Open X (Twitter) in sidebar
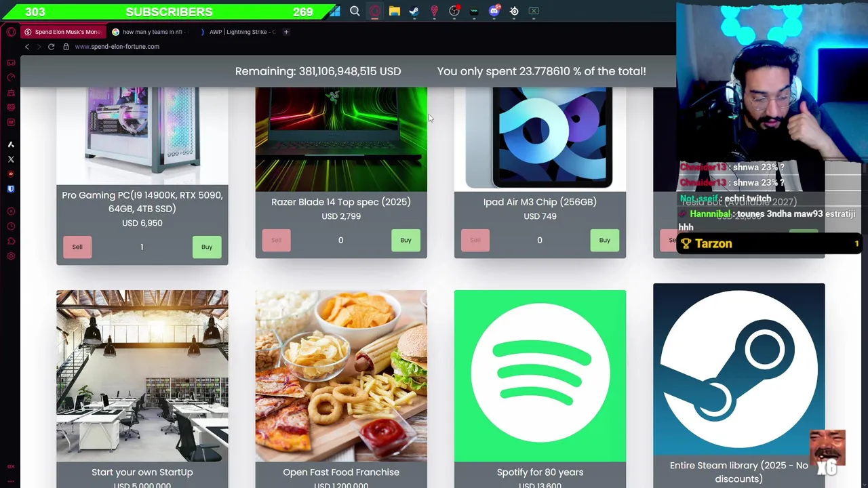The image size is (868, 488). 11,159
